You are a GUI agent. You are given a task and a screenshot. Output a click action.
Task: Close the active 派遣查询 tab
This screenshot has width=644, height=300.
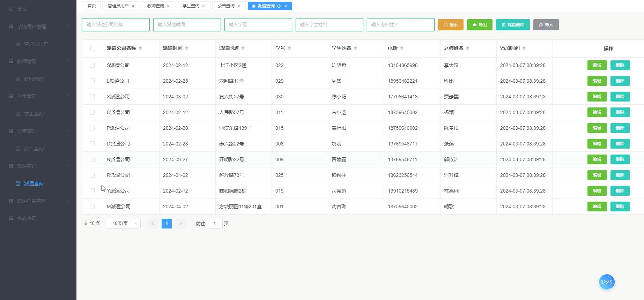[x=286, y=6]
